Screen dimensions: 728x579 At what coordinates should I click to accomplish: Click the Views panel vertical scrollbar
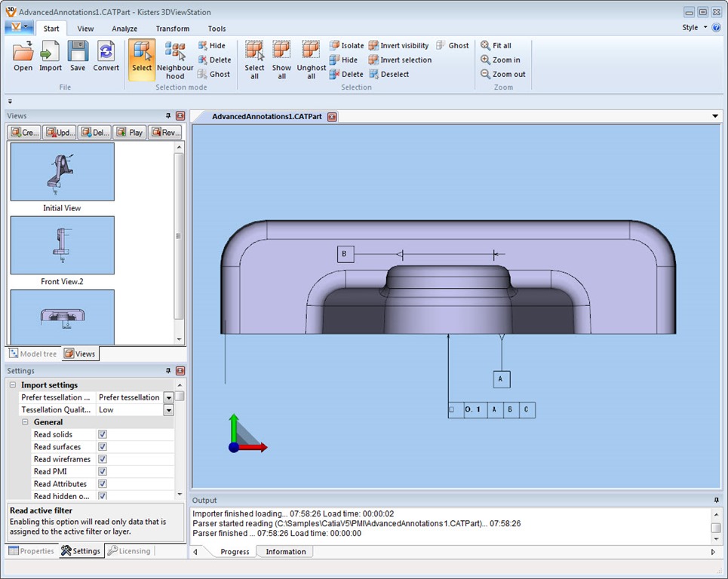point(180,236)
